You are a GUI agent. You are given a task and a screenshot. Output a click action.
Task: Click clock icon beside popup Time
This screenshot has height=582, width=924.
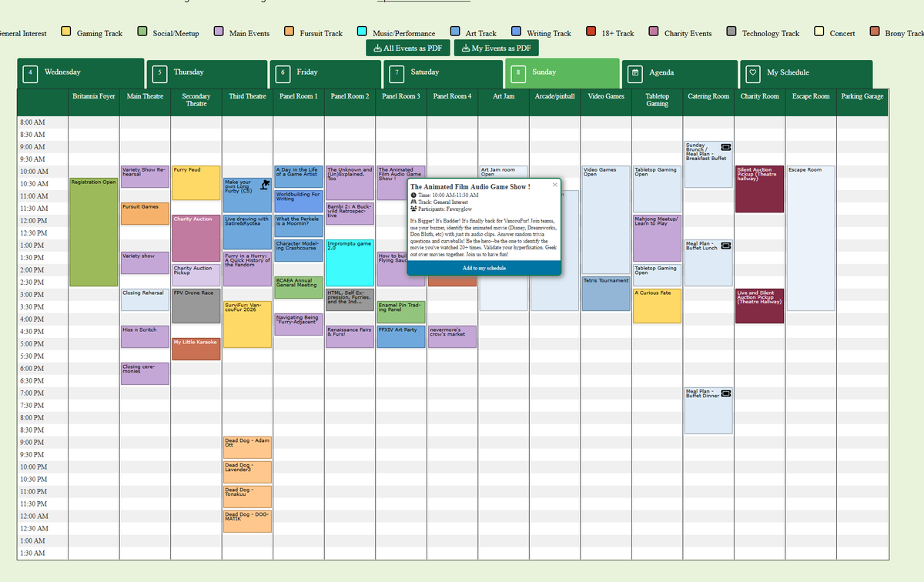tap(413, 196)
